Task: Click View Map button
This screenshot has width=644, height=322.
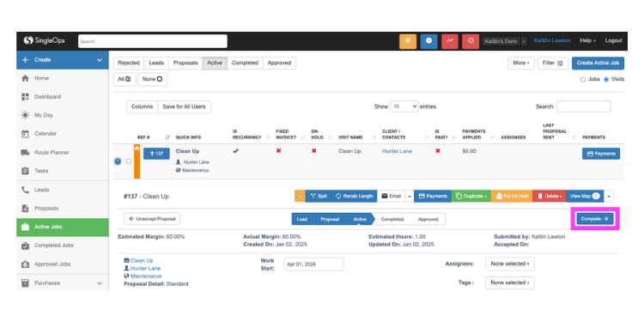Action: coord(585,197)
